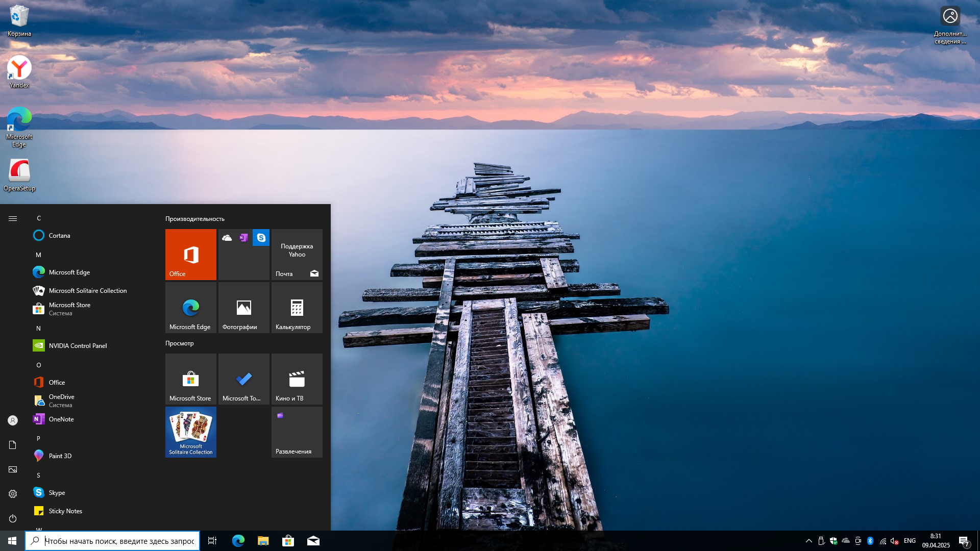Open NVIDIA Control Panel from the app list
This screenshot has height=551, width=980.
[x=78, y=346]
